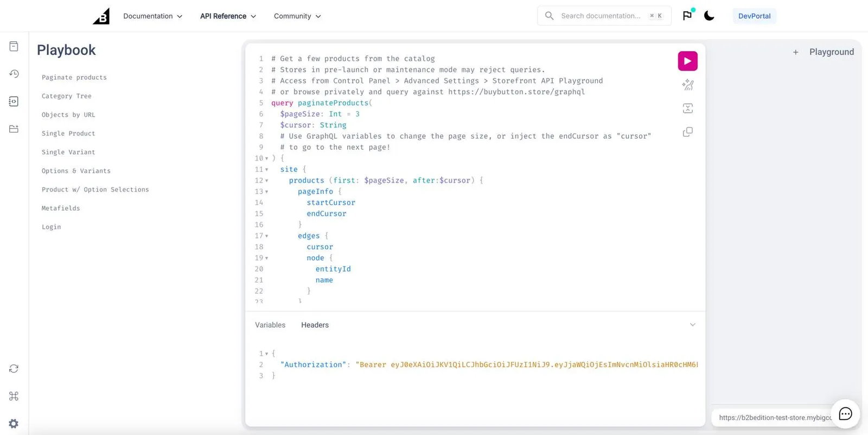Open the DevPortal button
This screenshot has width=868, height=435.
(x=754, y=16)
